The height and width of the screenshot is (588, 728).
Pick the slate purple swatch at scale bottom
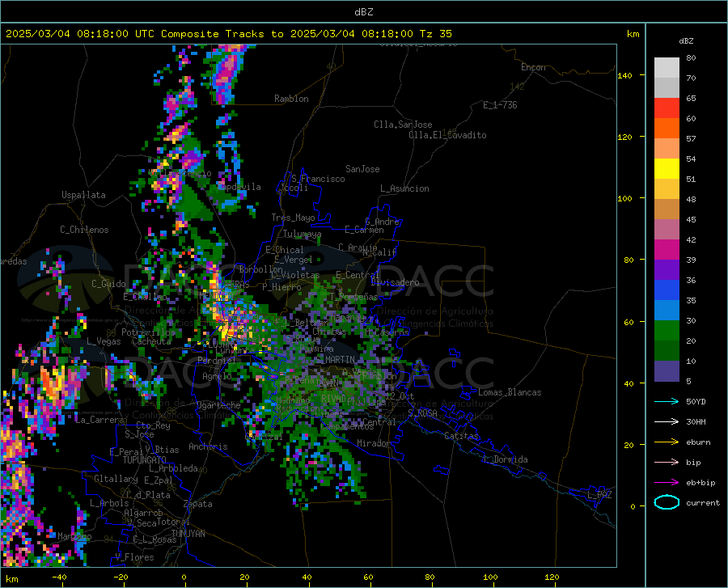click(x=667, y=371)
